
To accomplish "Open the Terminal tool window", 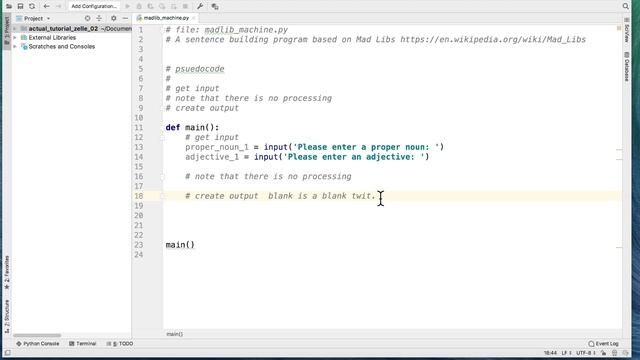I will [82, 344].
